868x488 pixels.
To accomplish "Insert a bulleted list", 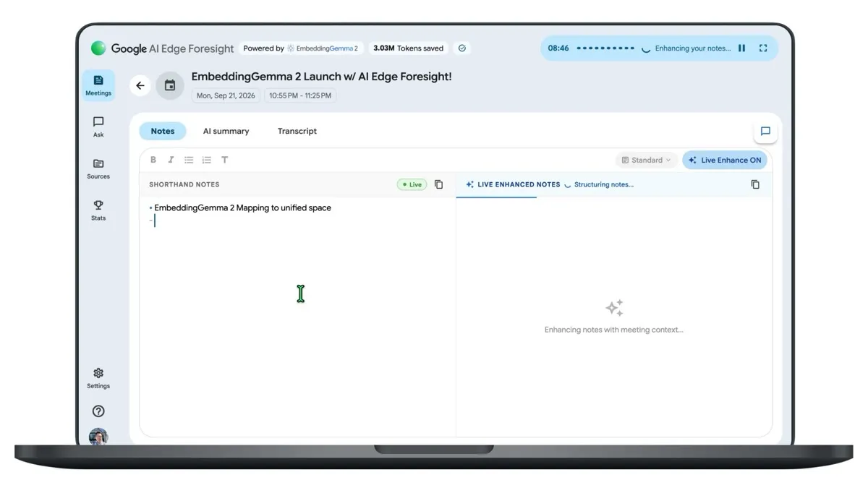I will click(189, 160).
